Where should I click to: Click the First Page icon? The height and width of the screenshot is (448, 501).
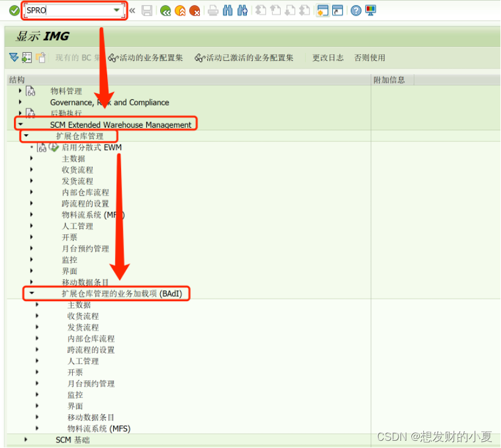[261, 11]
